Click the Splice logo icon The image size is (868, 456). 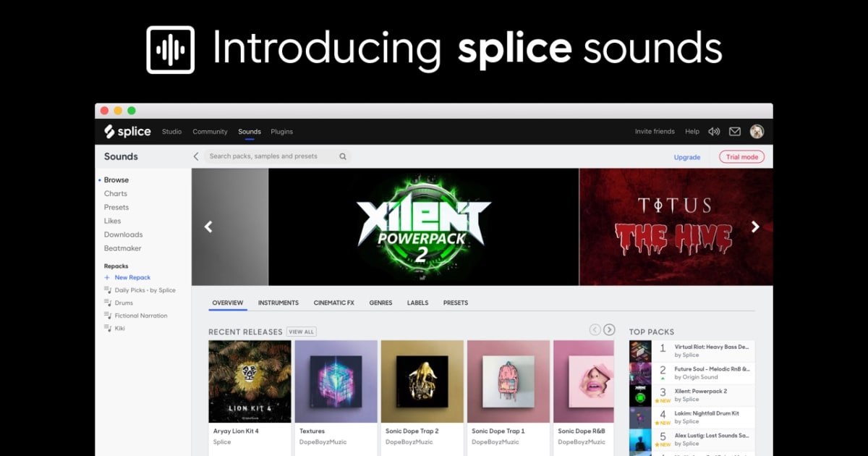[x=110, y=131]
